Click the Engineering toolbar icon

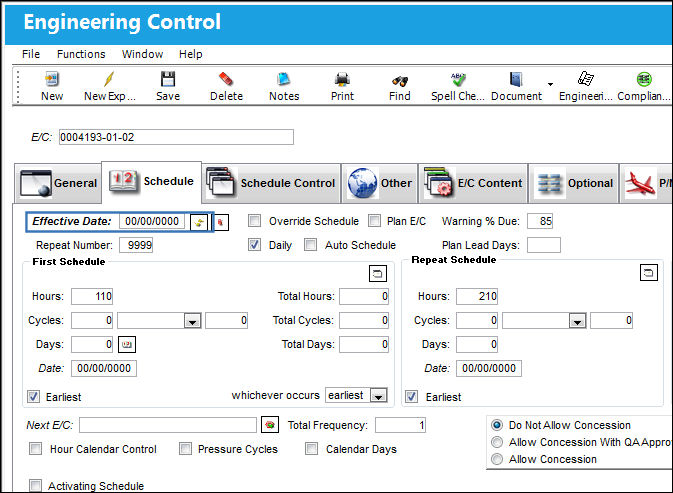click(585, 79)
